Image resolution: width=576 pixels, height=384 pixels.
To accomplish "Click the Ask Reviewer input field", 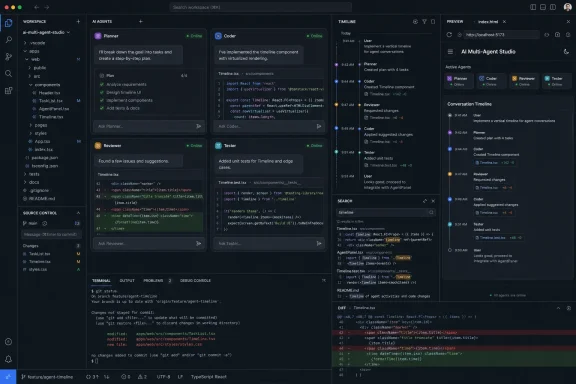I will coord(144,243).
